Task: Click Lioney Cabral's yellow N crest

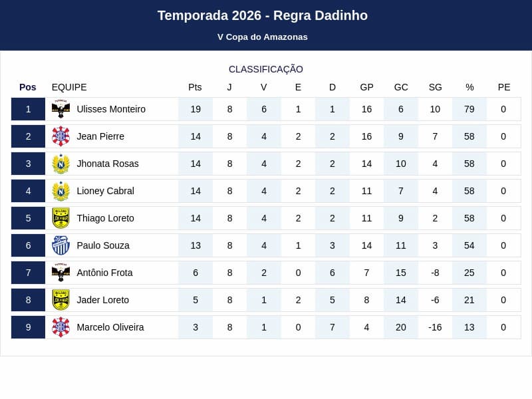Action: pos(61,191)
